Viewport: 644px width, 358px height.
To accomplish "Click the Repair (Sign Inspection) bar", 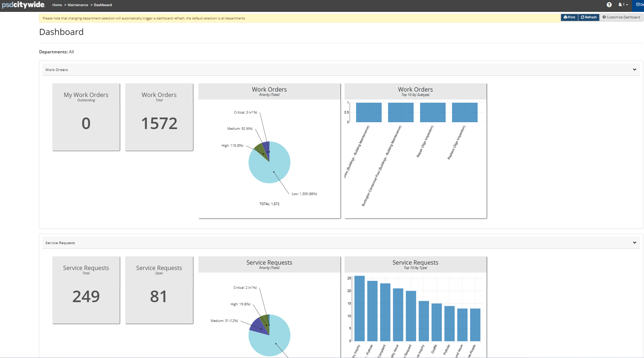I will tap(433, 112).
